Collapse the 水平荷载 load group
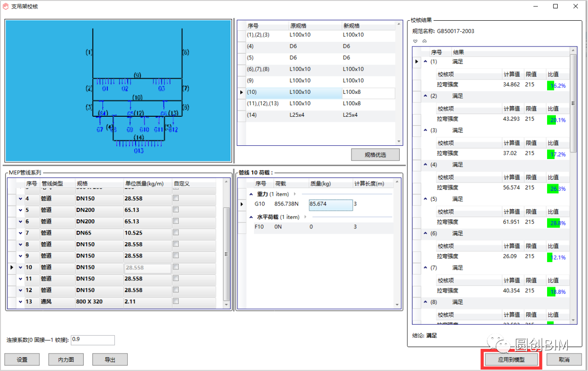The height and width of the screenshot is (371, 588). 251,217
